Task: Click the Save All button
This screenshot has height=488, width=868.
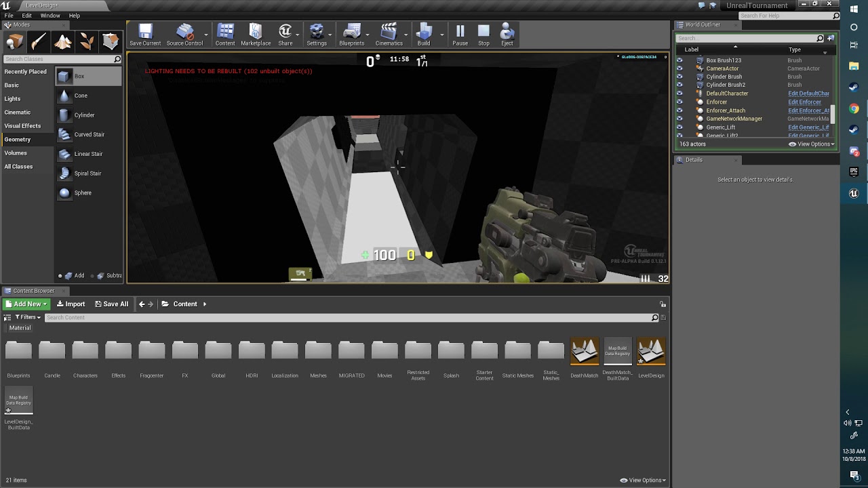Action: 111,304
